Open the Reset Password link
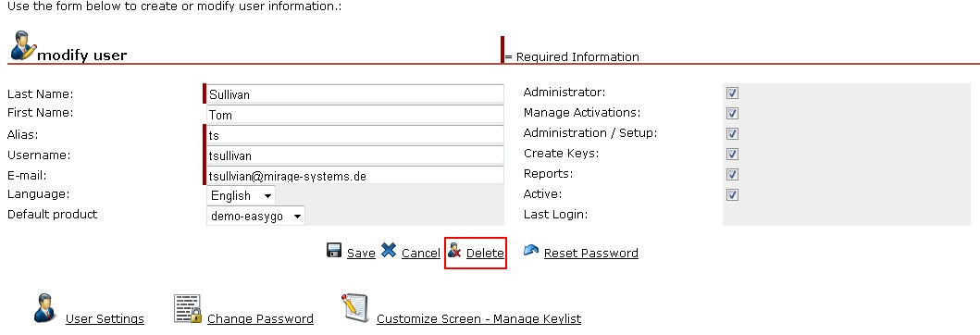Screen dimensions: 980x335 [x=590, y=254]
